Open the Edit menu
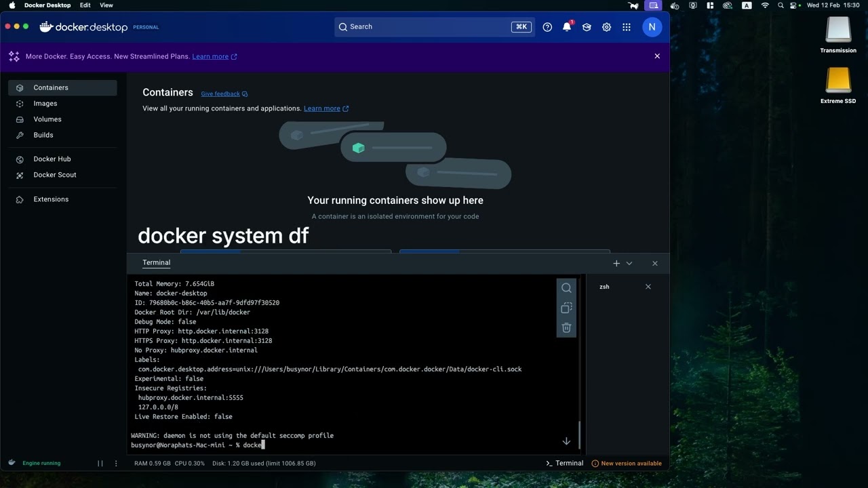 [85, 5]
